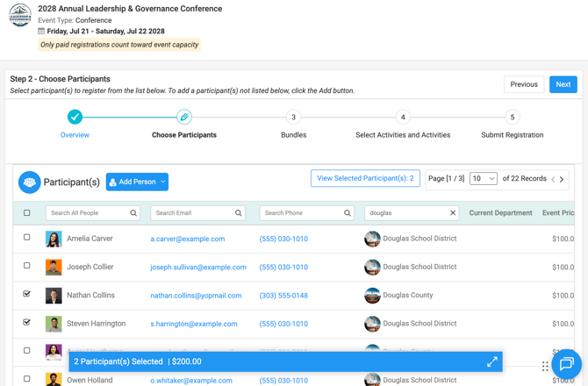The image size is (588, 386).
Task: Click the search icon in Search All People
Action: click(133, 213)
